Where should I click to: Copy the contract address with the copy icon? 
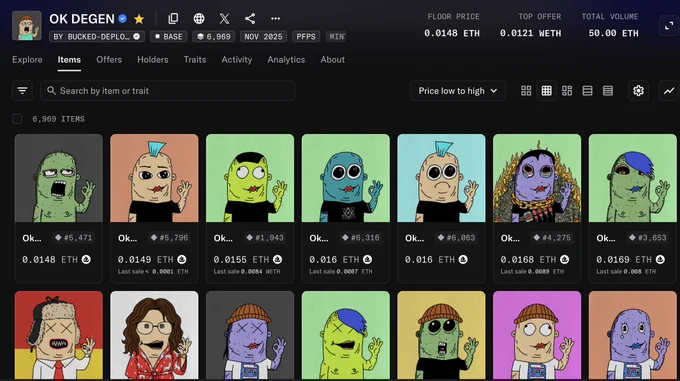pyautogui.click(x=173, y=19)
